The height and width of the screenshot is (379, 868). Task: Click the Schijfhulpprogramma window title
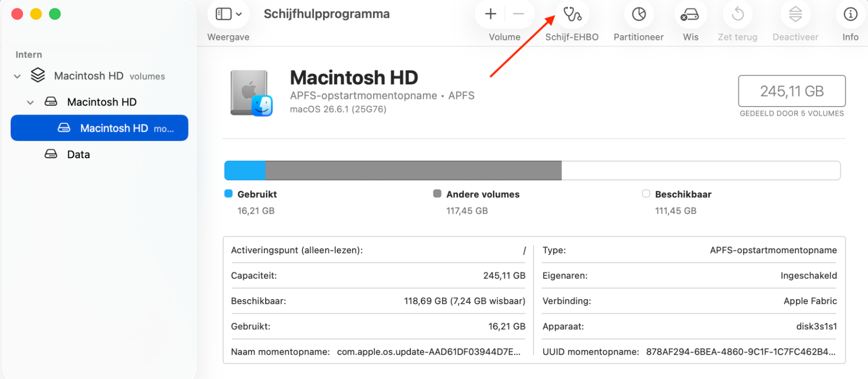(327, 14)
